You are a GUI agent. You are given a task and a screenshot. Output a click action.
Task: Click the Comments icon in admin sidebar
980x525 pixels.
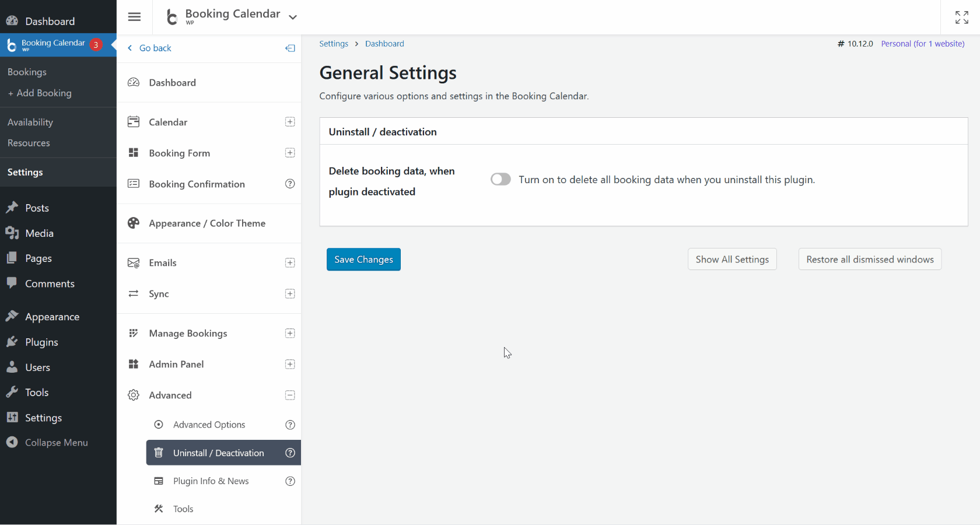point(12,283)
